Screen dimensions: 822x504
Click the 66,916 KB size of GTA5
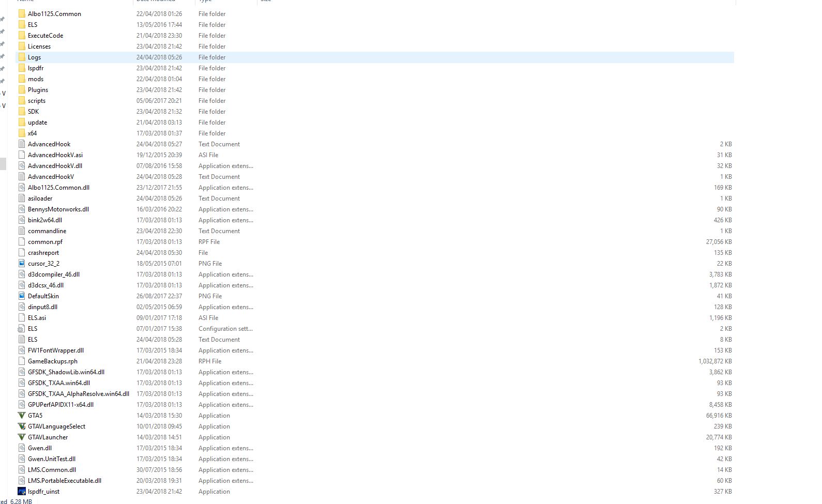tap(719, 415)
